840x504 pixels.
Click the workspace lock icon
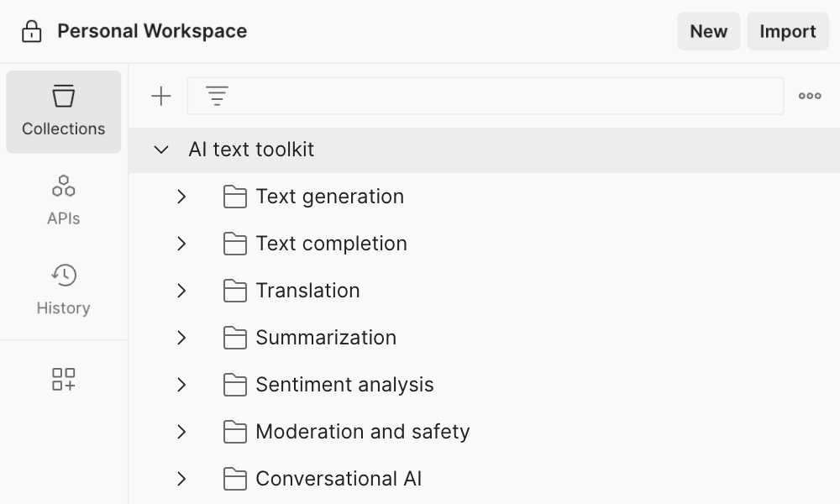coord(32,32)
